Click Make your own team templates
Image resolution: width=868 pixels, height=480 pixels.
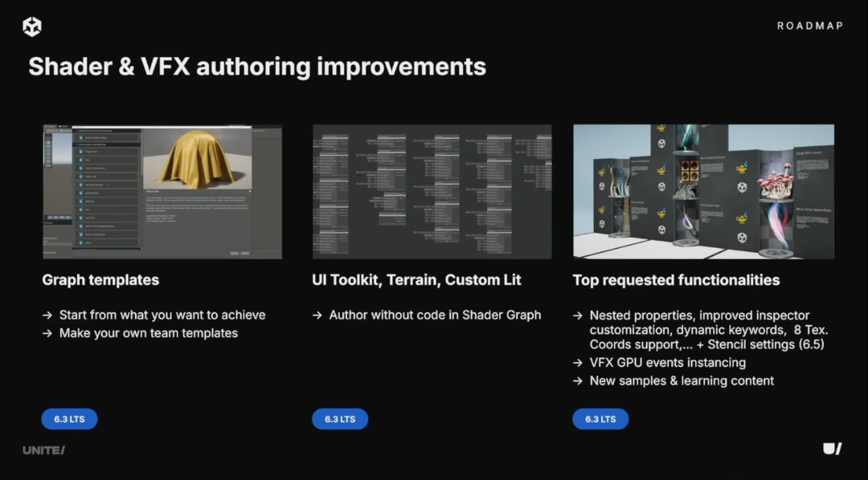point(149,333)
